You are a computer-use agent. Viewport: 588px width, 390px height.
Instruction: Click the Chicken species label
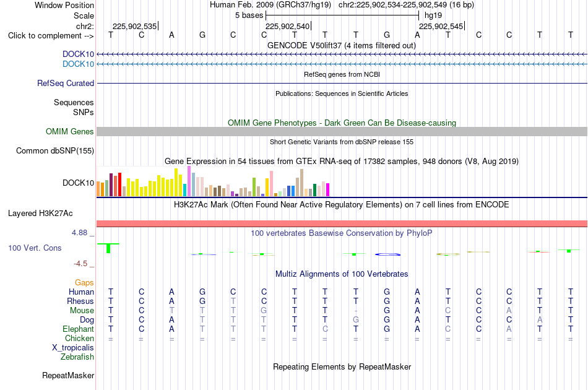coord(79,338)
